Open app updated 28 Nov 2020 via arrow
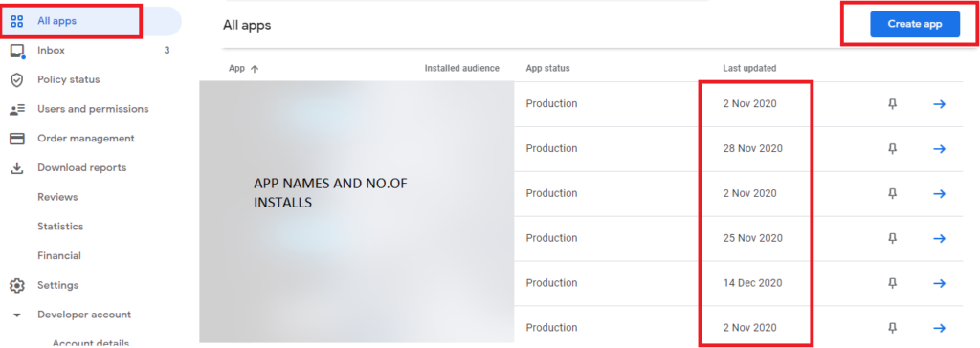The width and height of the screenshot is (980, 348). 939,149
